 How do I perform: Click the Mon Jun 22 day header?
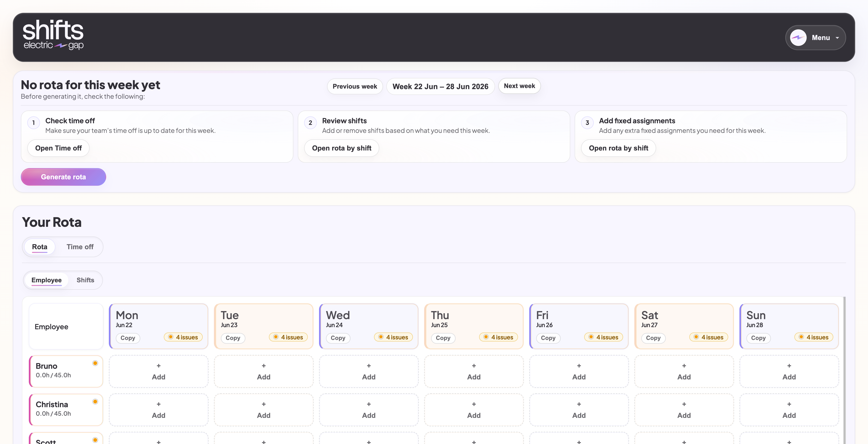(x=159, y=326)
